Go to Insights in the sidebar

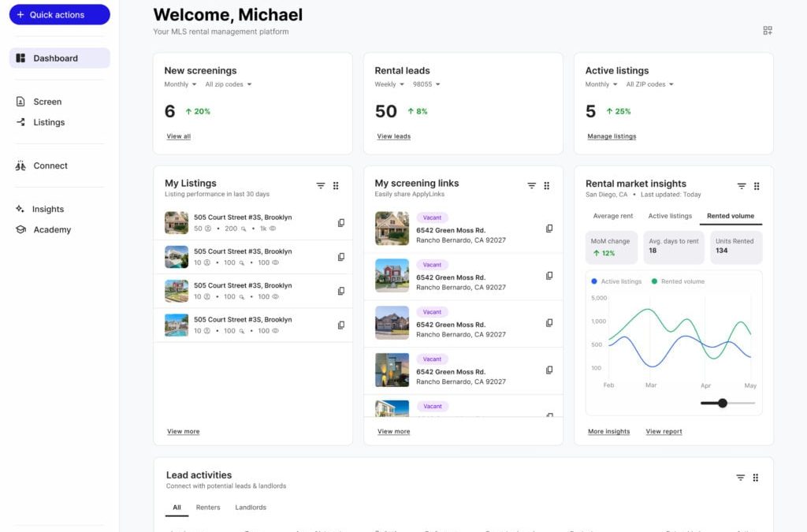tap(47, 209)
